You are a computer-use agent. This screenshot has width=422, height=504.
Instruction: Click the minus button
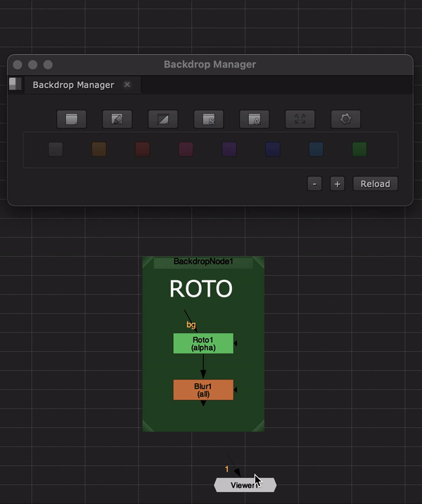click(x=315, y=183)
